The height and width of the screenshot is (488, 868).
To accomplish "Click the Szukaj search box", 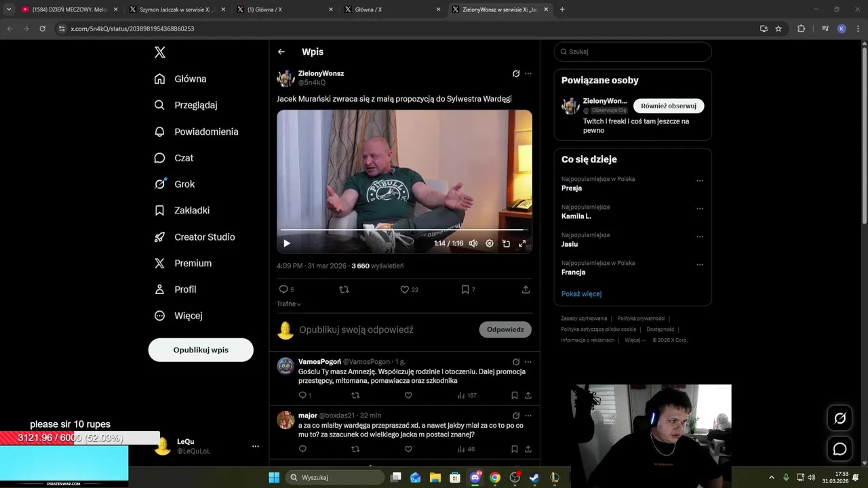I will pyautogui.click(x=633, y=52).
